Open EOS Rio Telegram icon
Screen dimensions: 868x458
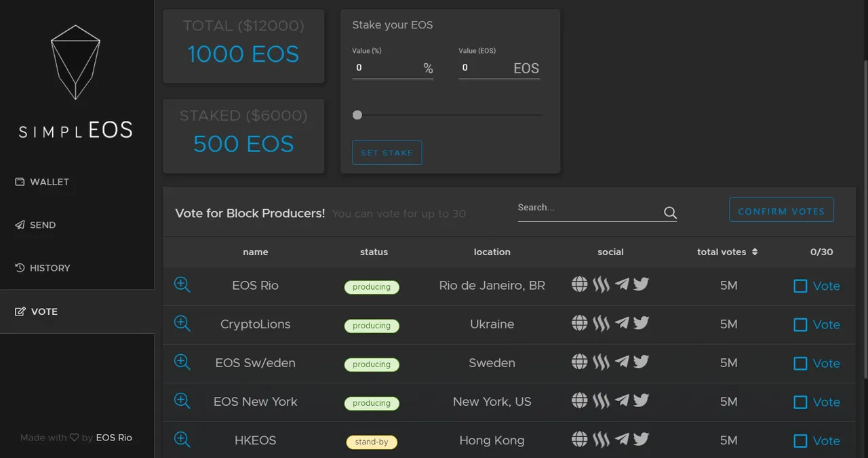click(622, 284)
